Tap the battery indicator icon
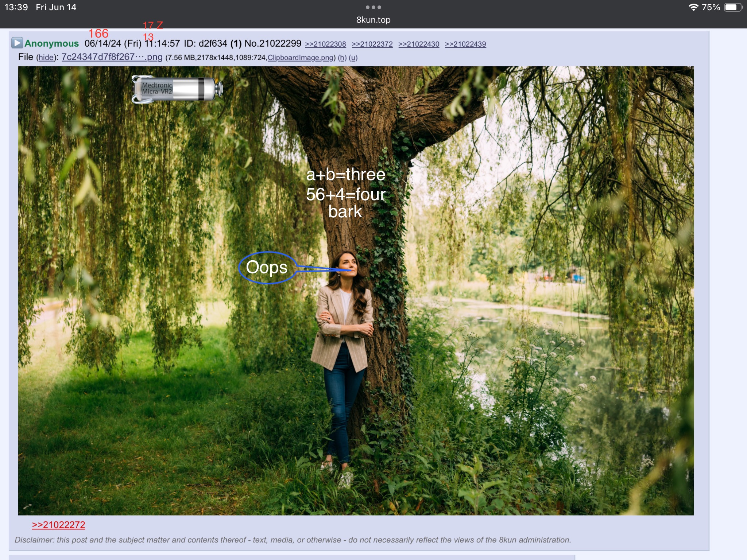 point(733,7)
